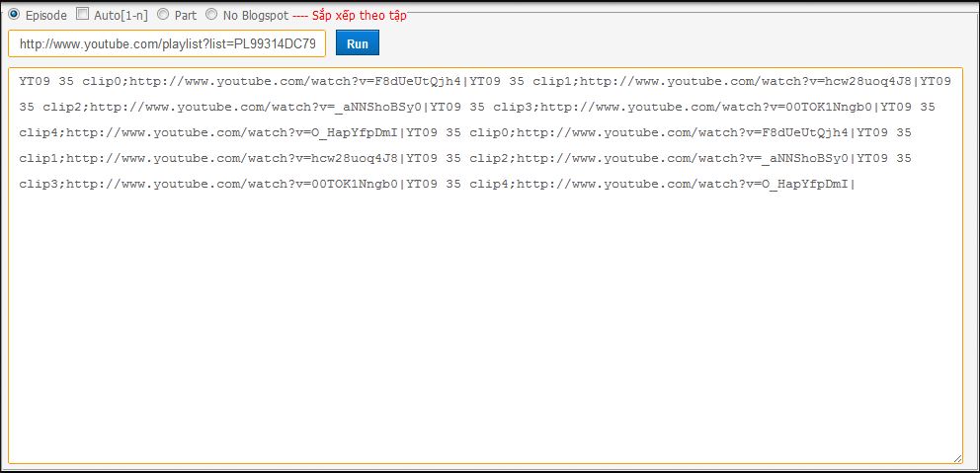Choose the Part radio option
The image size is (980, 473).
click(163, 14)
